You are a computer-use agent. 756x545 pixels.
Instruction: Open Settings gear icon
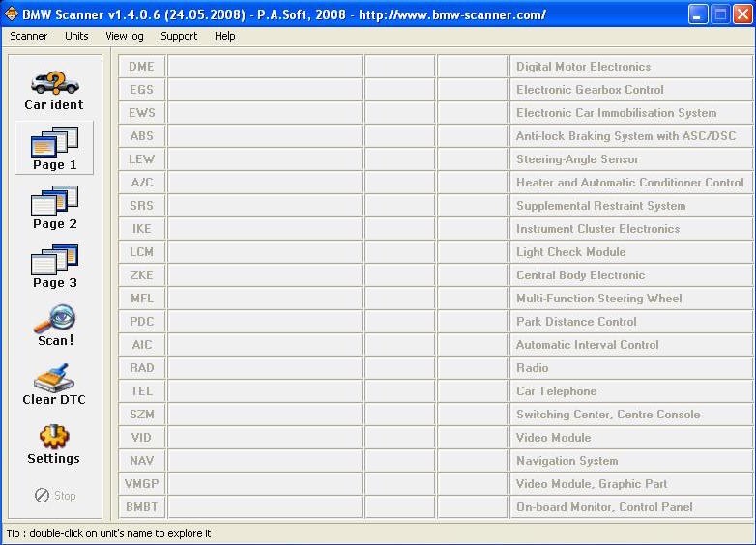pos(54,437)
